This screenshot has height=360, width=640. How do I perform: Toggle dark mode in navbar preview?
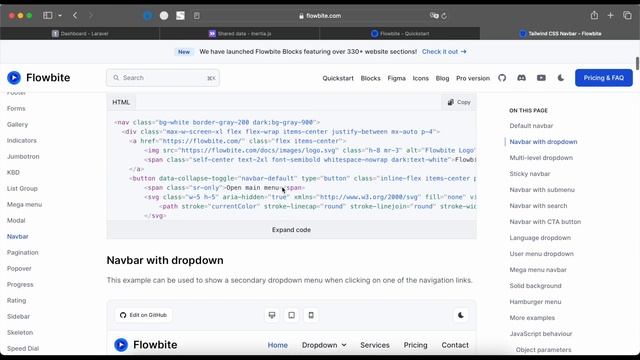461,315
